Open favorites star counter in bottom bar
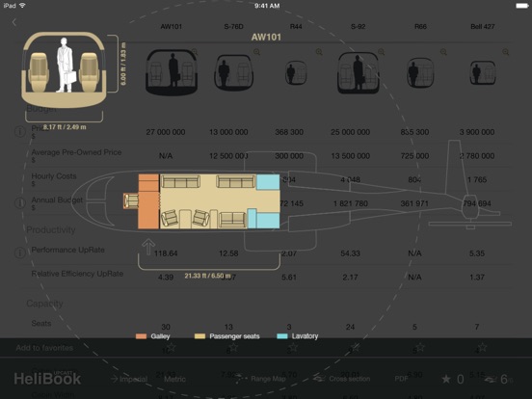 [453, 379]
